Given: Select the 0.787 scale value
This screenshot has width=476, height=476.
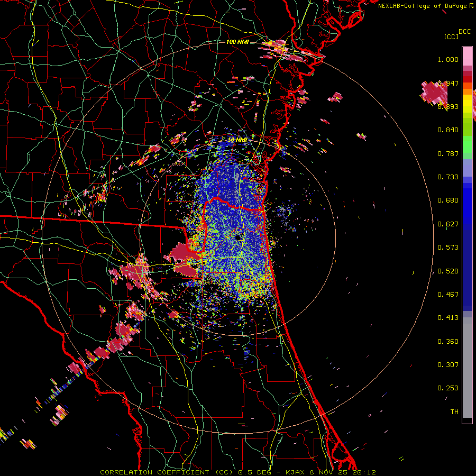Looking at the screenshot, I should 448,153.
